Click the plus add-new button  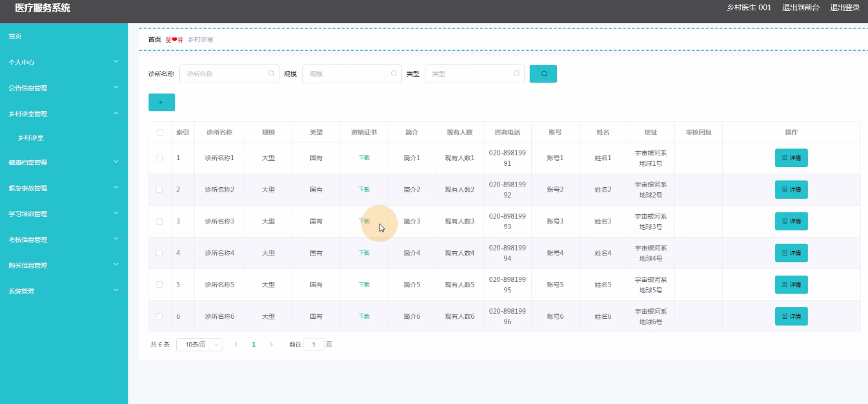pyautogui.click(x=161, y=102)
